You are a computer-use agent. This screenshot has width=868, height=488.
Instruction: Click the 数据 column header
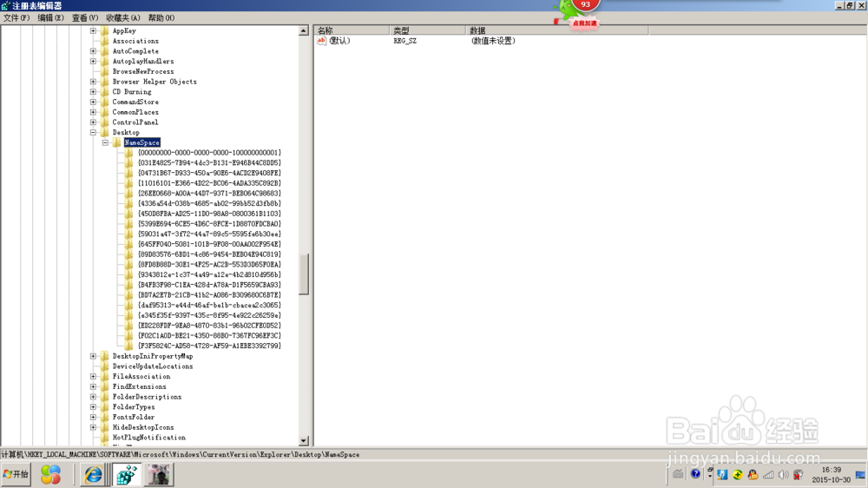click(x=557, y=30)
